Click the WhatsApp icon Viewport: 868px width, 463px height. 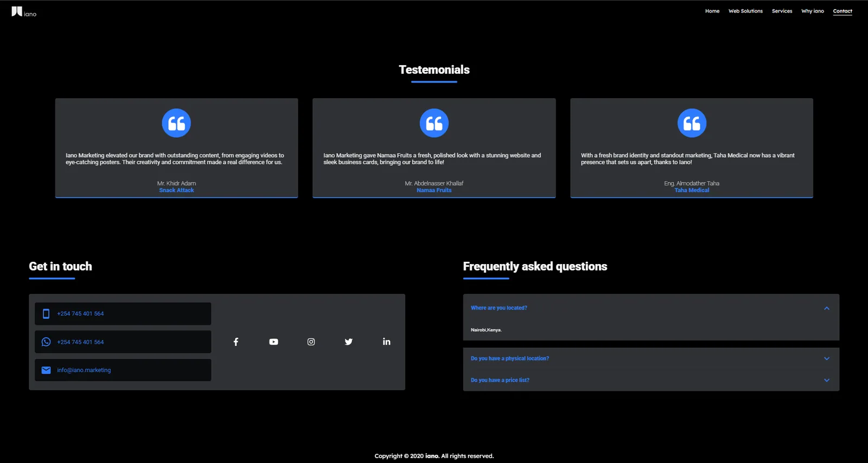(46, 342)
